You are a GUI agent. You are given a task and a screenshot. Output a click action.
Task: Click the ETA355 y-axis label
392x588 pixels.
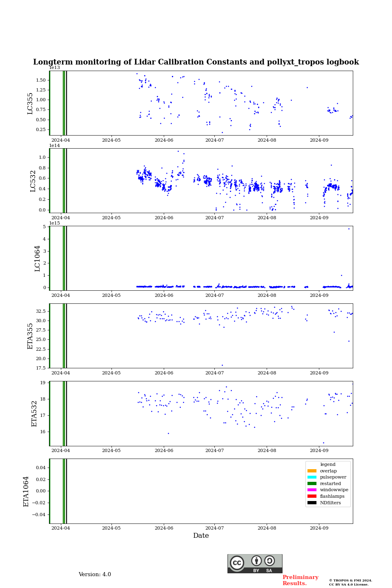[30, 336]
